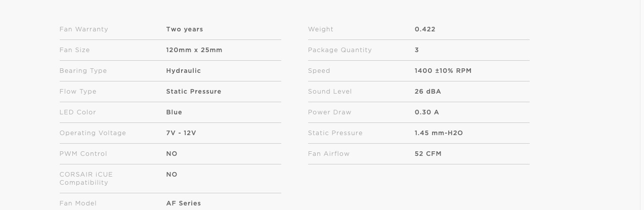644x210 pixels.
Task: Select the 52 CFM airflow value
Action: (428, 154)
